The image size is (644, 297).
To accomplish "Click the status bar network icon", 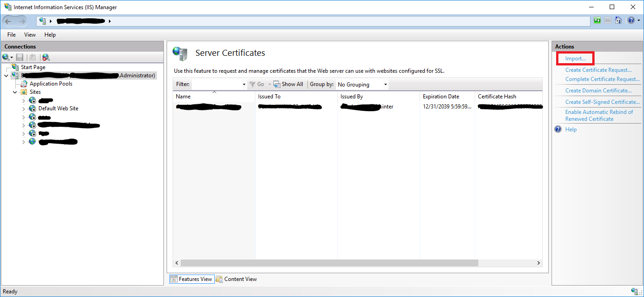I will tap(635, 292).
